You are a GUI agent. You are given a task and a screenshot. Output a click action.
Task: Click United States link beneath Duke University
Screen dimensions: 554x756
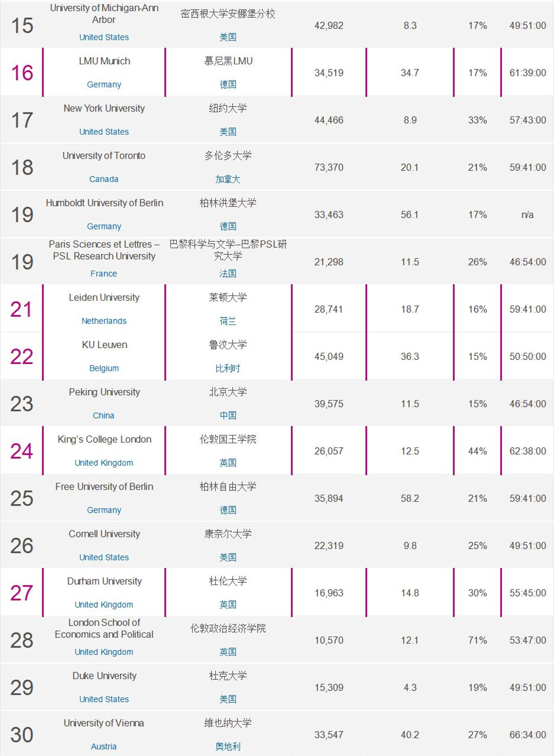tap(104, 699)
